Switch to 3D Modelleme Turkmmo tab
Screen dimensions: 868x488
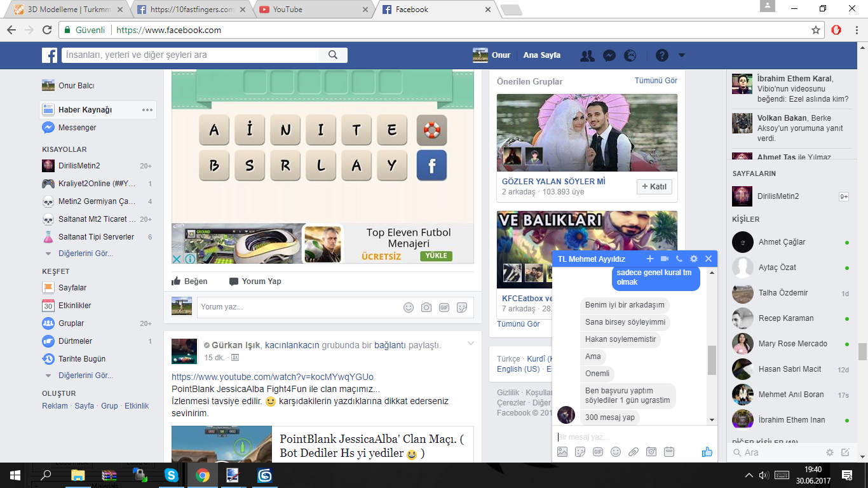click(x=70, y=10)
